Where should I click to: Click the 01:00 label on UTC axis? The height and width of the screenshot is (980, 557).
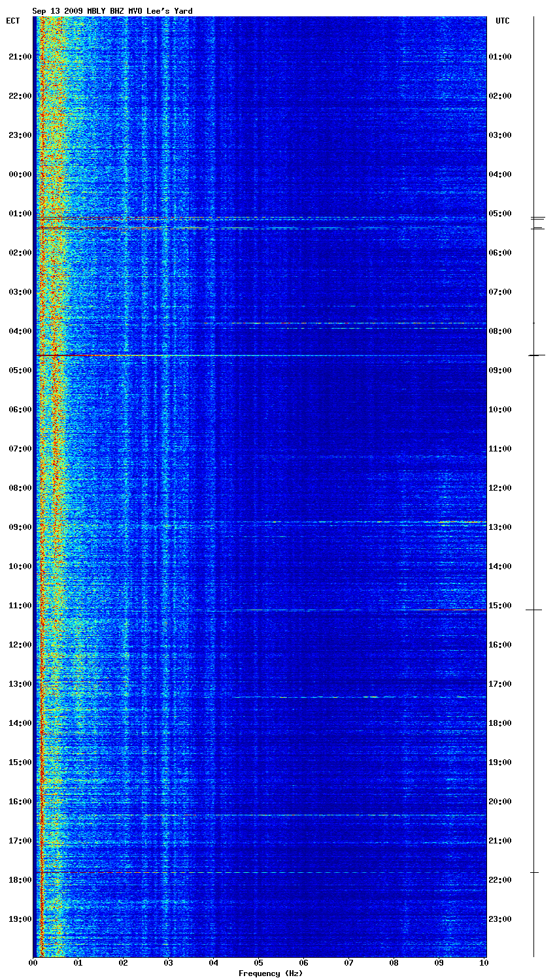[500, 57]
